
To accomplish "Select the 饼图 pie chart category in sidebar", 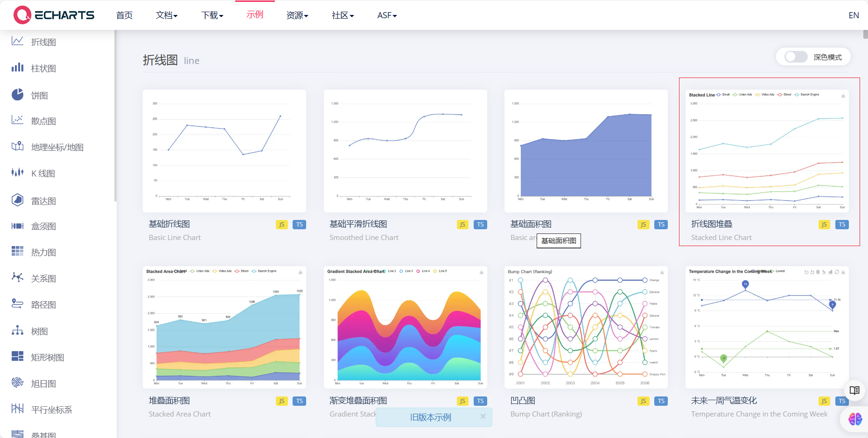I will (x=39, y=95).
